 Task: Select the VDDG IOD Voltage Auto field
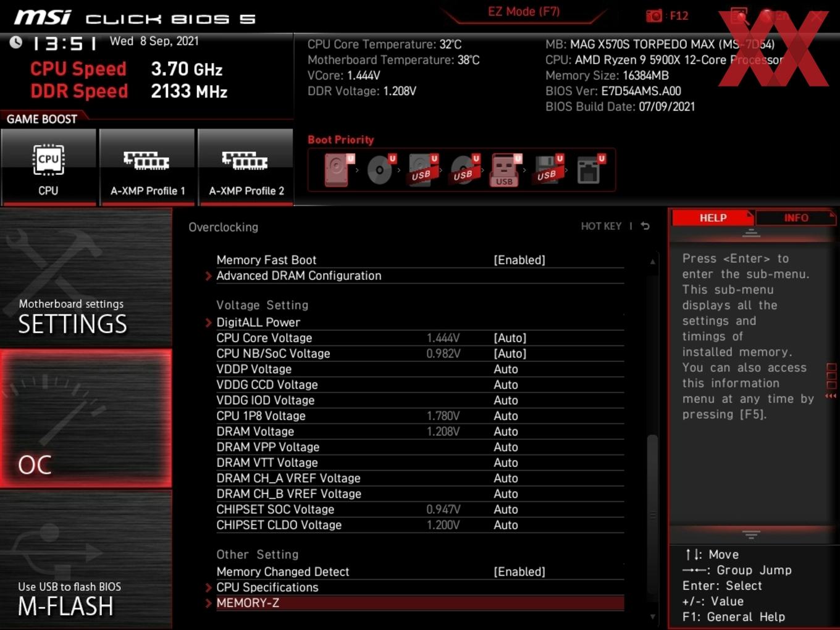[x=506, y=400]
